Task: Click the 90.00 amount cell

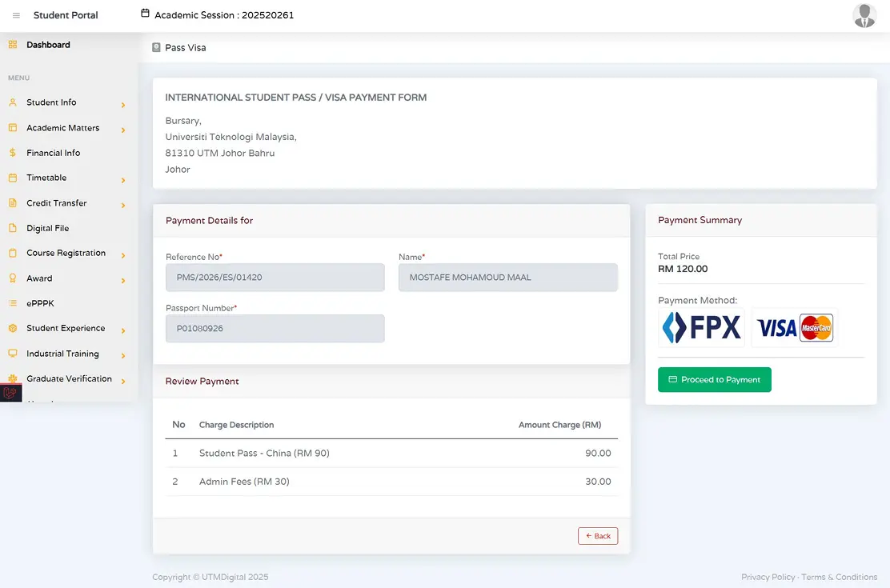Action: tap(598, 453)
